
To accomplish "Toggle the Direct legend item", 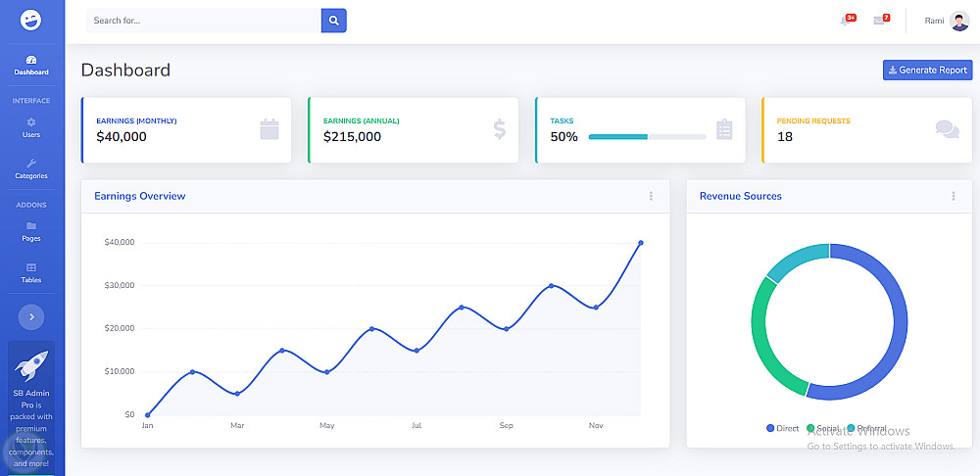I will [783, 428].
